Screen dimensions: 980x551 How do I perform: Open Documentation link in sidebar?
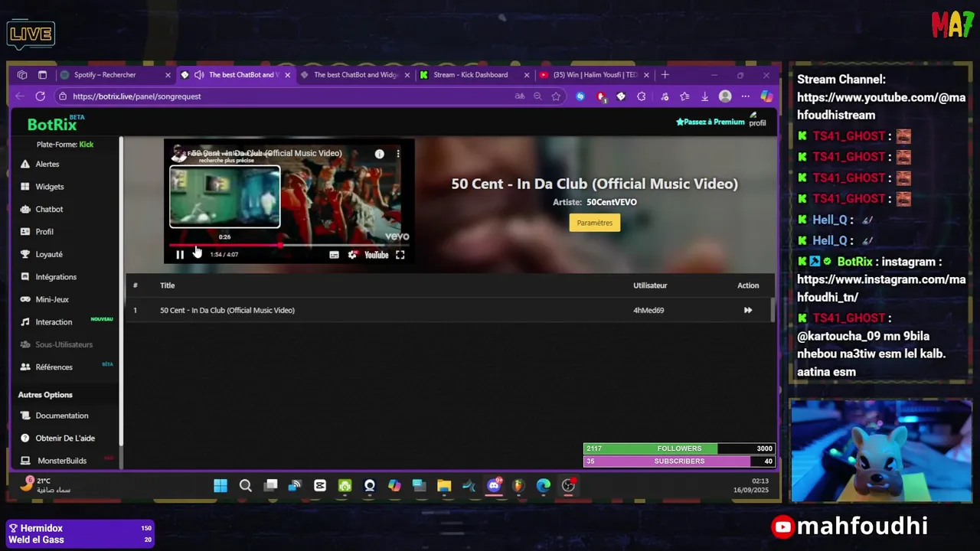point(62,416)
